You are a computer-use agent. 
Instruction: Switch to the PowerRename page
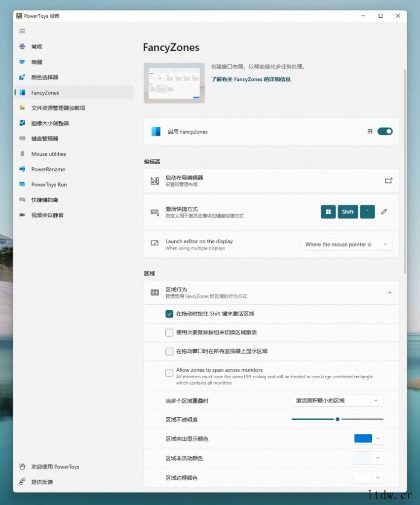[74, 169]
